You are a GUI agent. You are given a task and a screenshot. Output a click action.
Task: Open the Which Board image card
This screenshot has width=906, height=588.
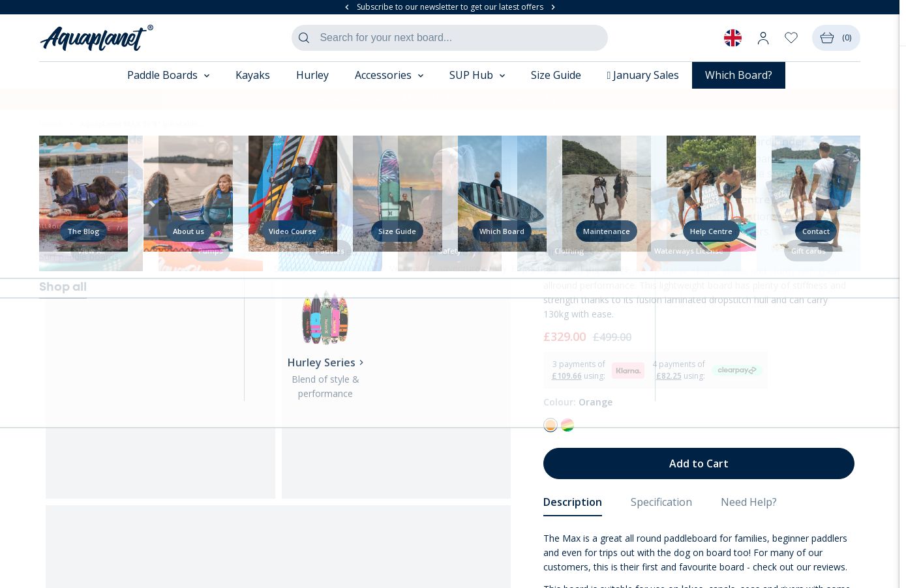pos(502,194)
